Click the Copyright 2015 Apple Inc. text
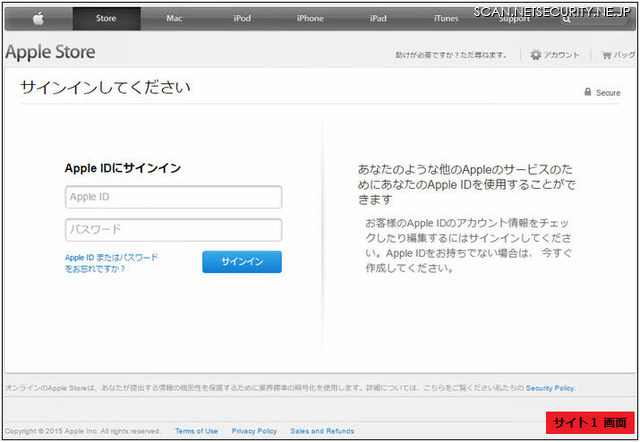640x442 pixels. 82,431
